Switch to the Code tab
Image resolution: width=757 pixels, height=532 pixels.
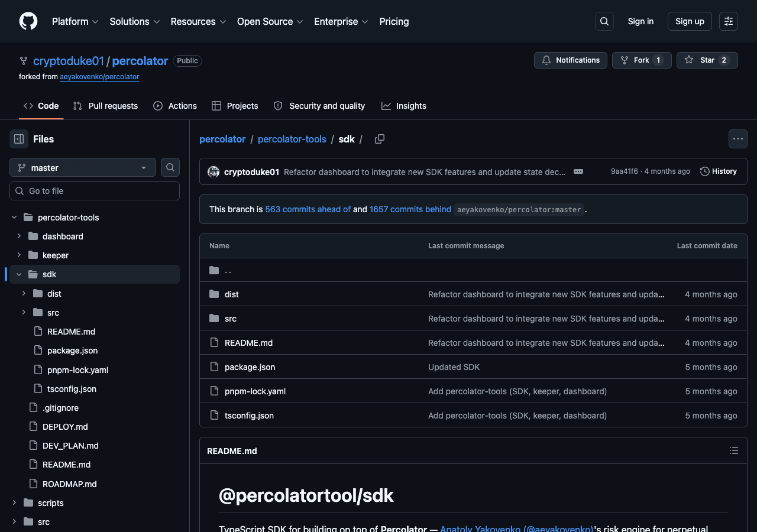41,106
